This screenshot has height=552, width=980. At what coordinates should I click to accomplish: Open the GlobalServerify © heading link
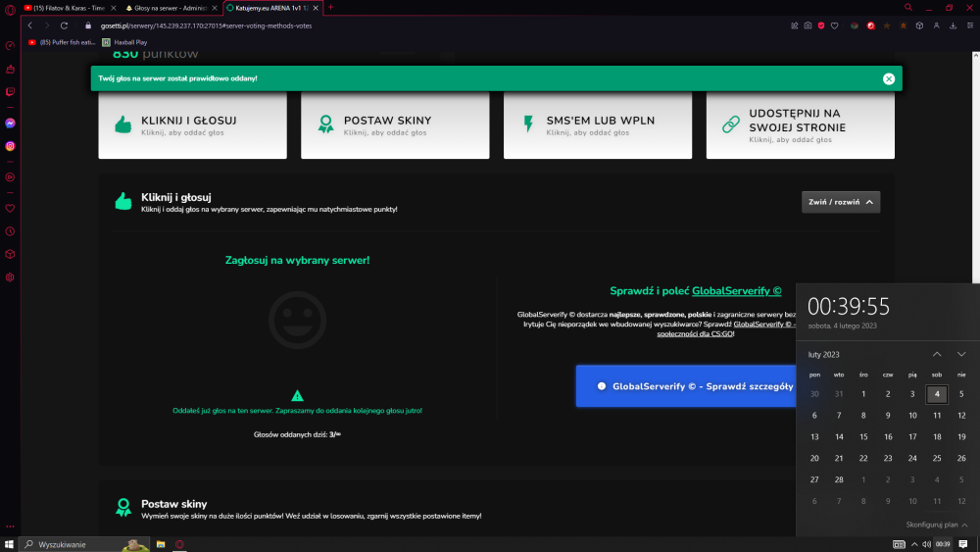pyautogui.click(x=736, y=290)
